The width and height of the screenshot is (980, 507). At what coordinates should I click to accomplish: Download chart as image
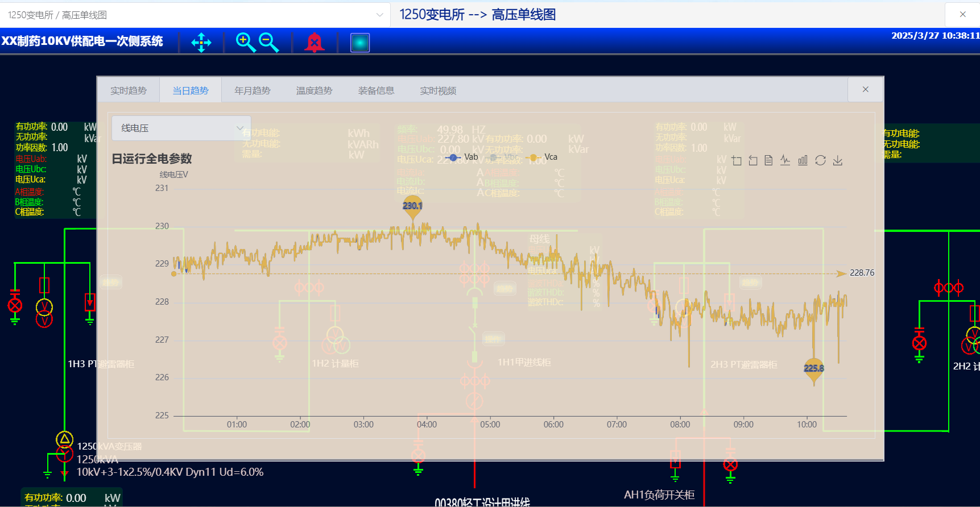(837, 161)
